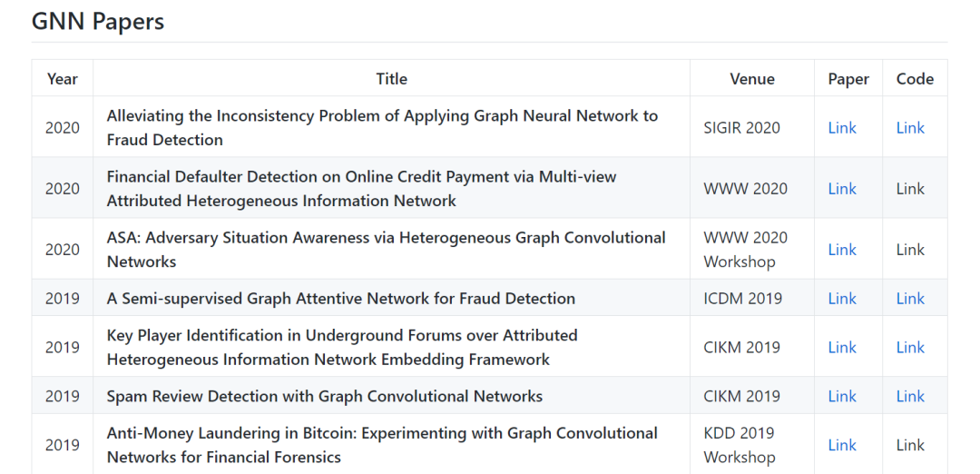Viewport: 980px width, 474px height.
Task: Open Code link for the ICDM 2019 paper
Action: point(910,299)
